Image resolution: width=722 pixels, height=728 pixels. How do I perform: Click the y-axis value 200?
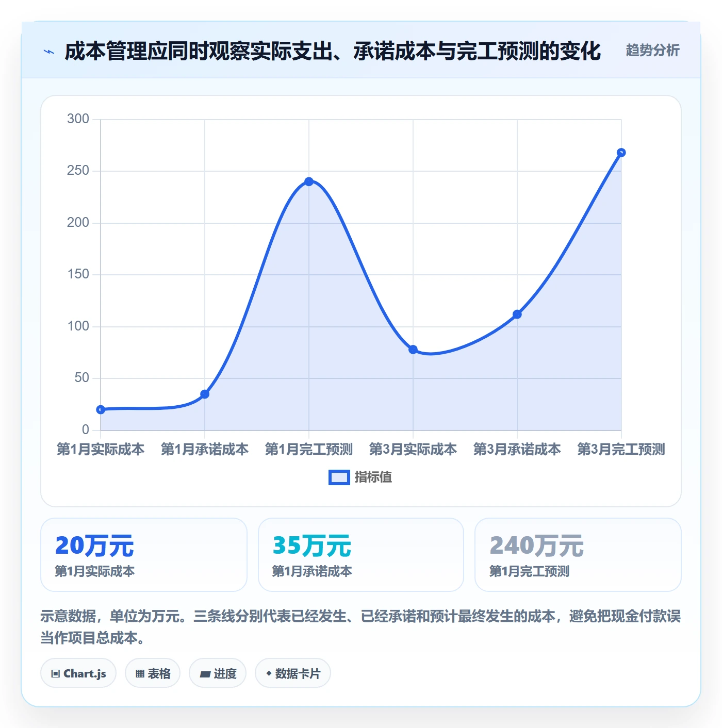(78, 223)
